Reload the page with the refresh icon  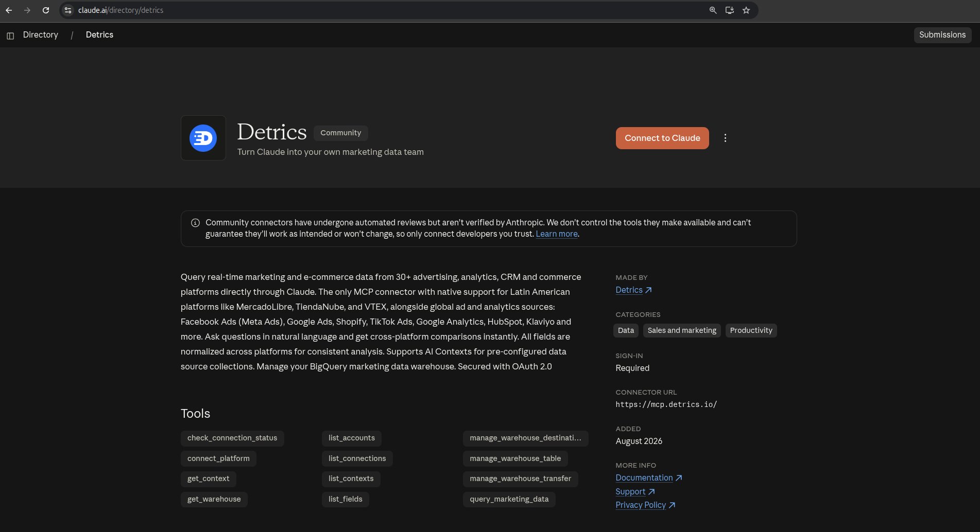46,10
